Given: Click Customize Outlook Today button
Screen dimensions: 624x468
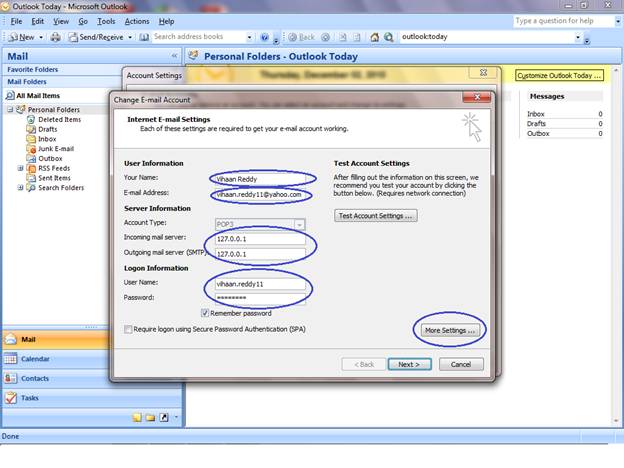Looking at the screenshot, I should 559,76.
